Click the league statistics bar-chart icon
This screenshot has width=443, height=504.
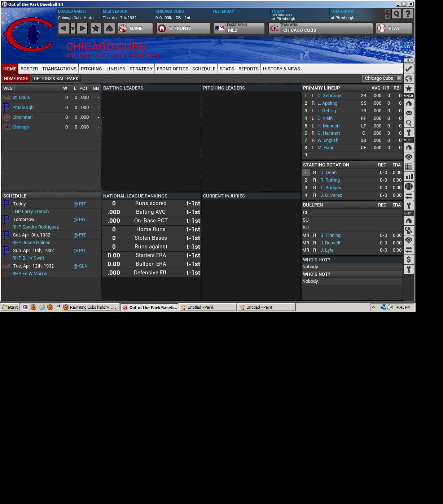click(409, 177)
